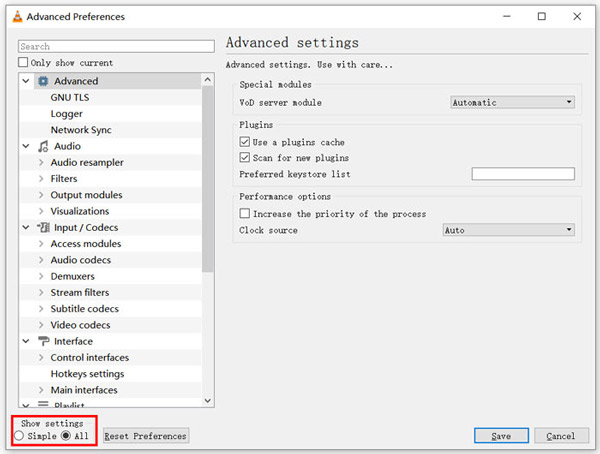Viewport: 600px width, 454px height.
Task: Expand the Output modules node
Action: pyautogui.click(x=41, y=195)
